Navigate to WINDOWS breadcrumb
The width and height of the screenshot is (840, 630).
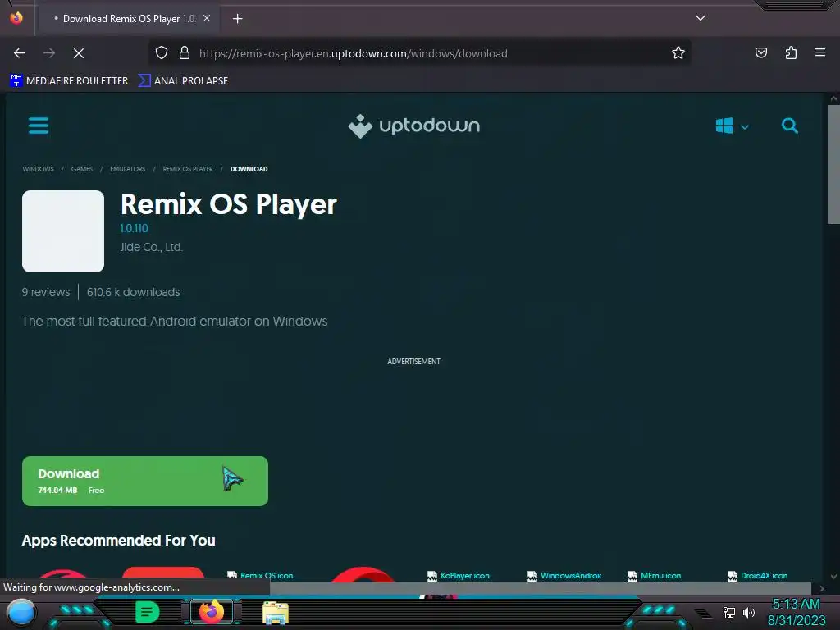pos(38,169)
